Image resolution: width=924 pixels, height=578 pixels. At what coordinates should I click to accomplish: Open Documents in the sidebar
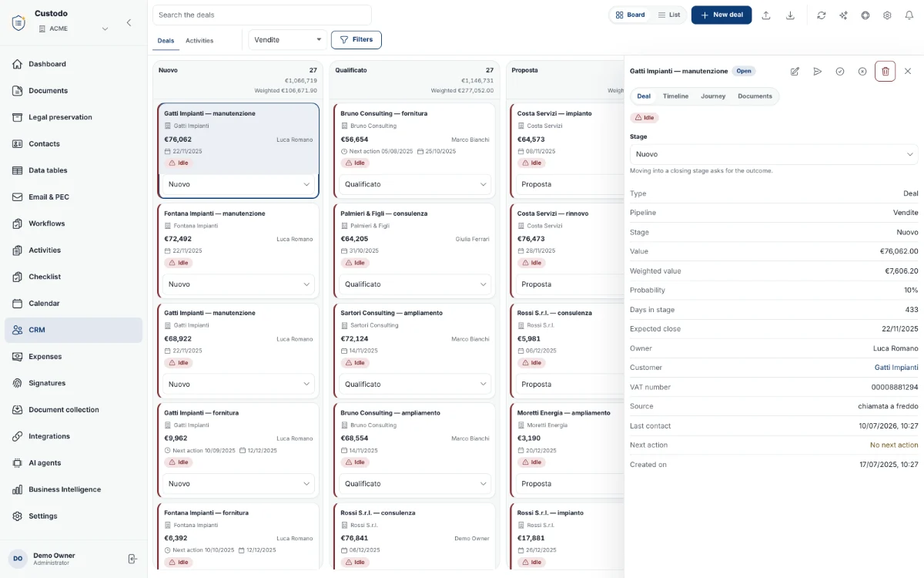coord(73,91)
